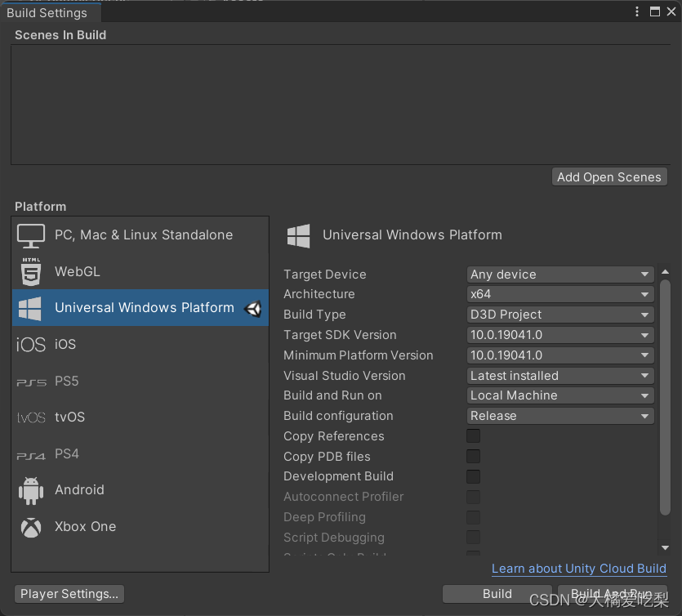This screenshot has width=682, height=616.
Task: Click the Platform heading
Action: coord(41,207)
